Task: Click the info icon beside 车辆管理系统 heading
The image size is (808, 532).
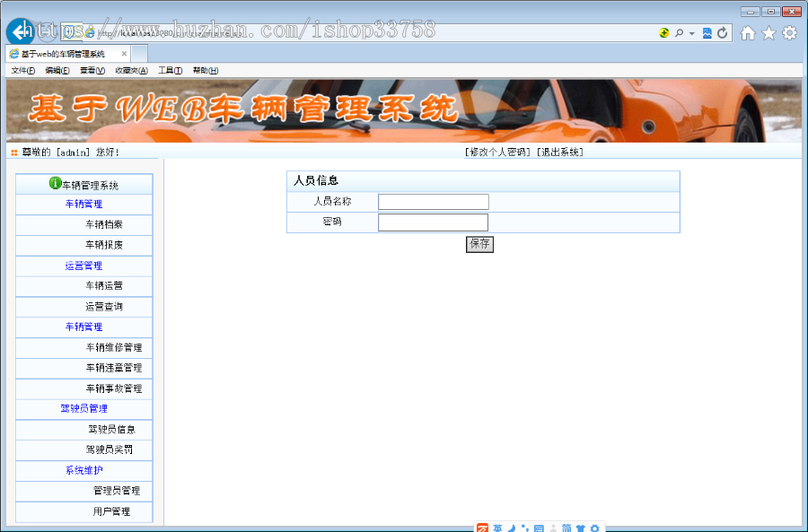Action: coord(54,183)
